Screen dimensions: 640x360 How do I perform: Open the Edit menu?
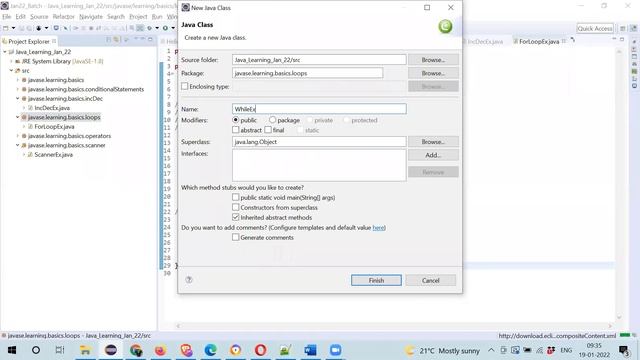click(20, 17)
